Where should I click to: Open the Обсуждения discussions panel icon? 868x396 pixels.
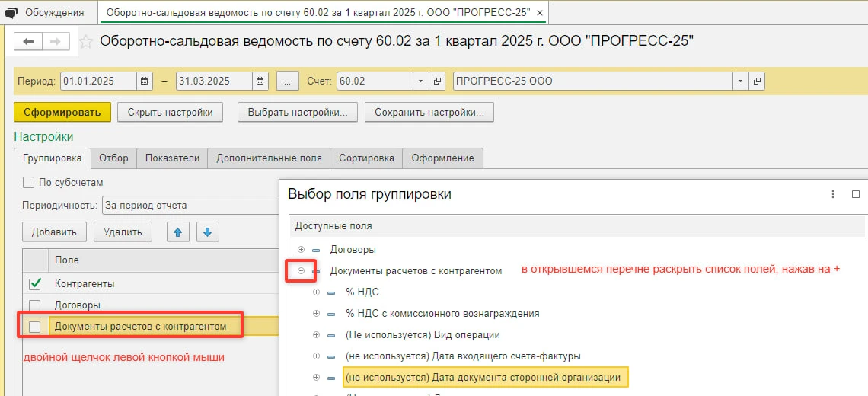coord(11,12)
